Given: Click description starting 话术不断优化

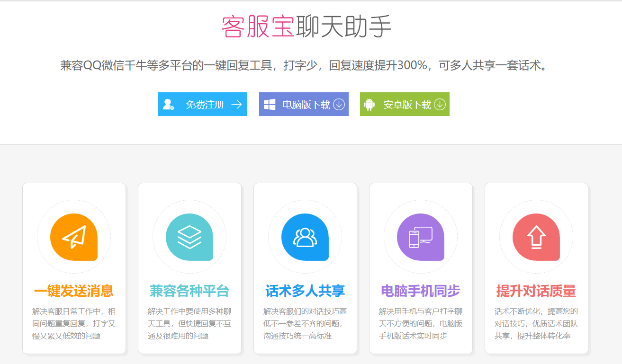Looking at the screenshot, I should pyautogui.click(x=536, y=324).
